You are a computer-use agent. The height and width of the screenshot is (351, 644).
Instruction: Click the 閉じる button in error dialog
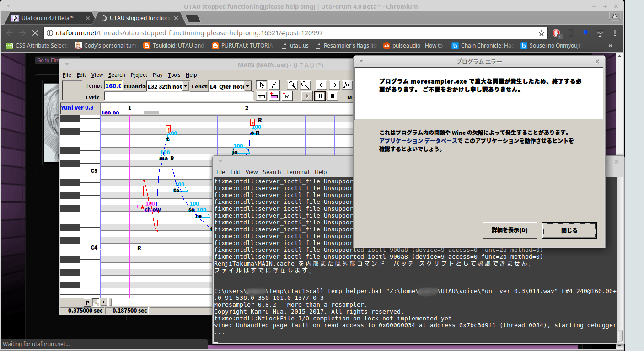point(569,230)
